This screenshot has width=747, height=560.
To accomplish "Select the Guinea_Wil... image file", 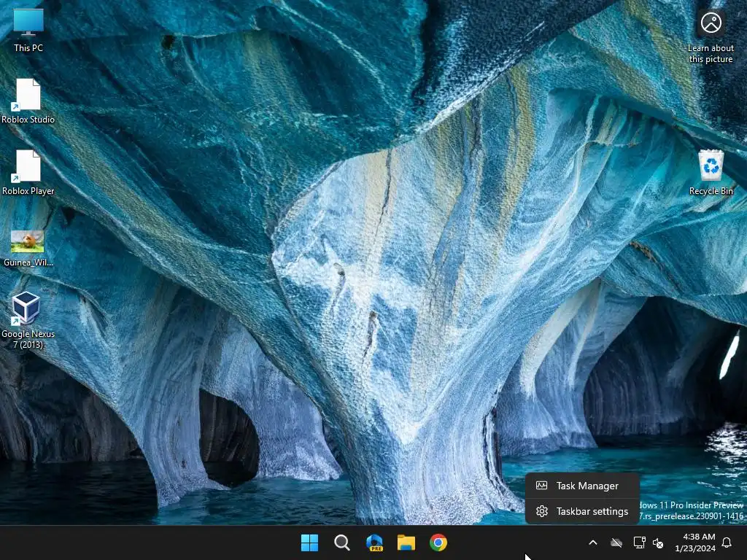I will pyautogui.click(x=28, y=248).
